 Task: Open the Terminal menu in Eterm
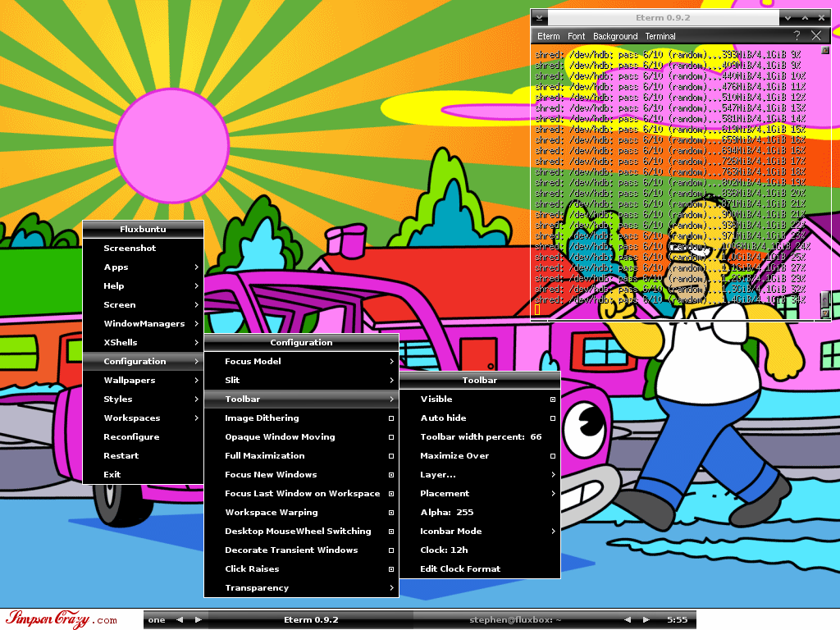point(660,36)
